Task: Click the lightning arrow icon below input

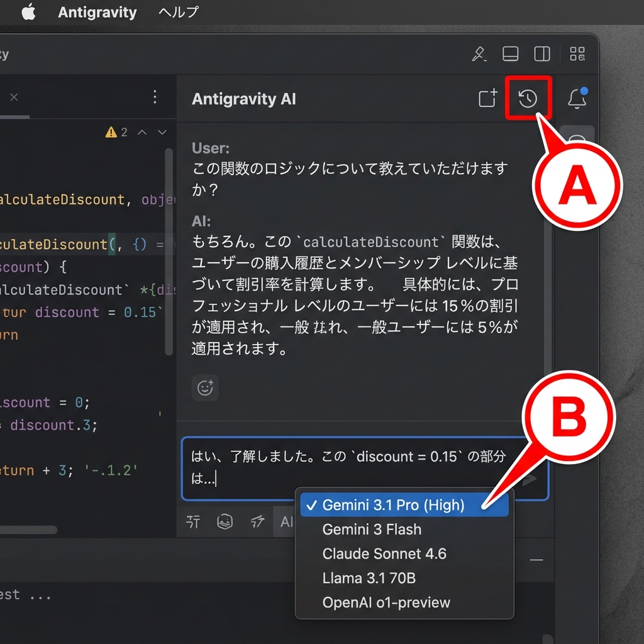Action: [257, 521]
